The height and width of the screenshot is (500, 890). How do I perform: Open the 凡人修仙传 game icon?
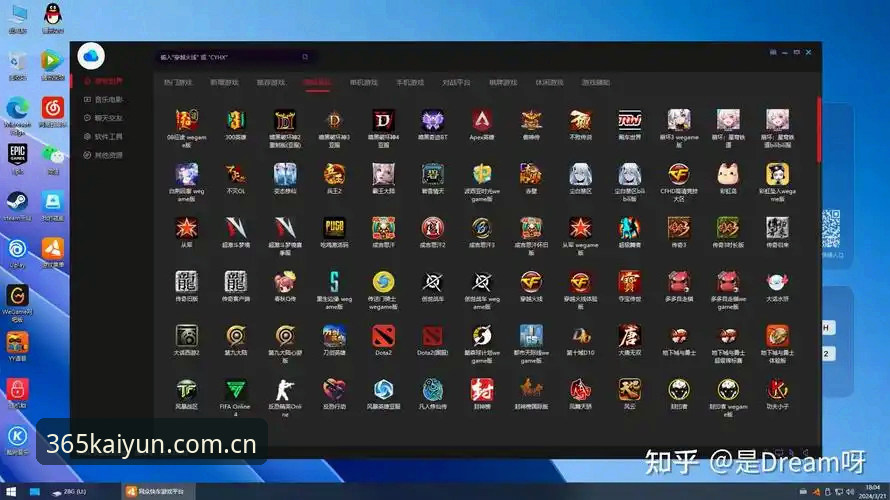(433, 390)
